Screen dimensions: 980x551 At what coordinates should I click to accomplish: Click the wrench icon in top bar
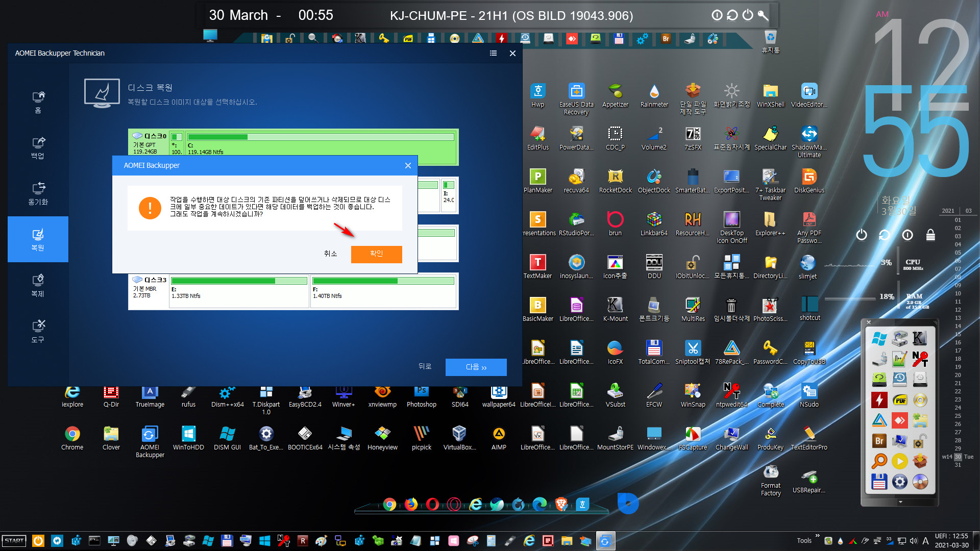click(763, 15)
